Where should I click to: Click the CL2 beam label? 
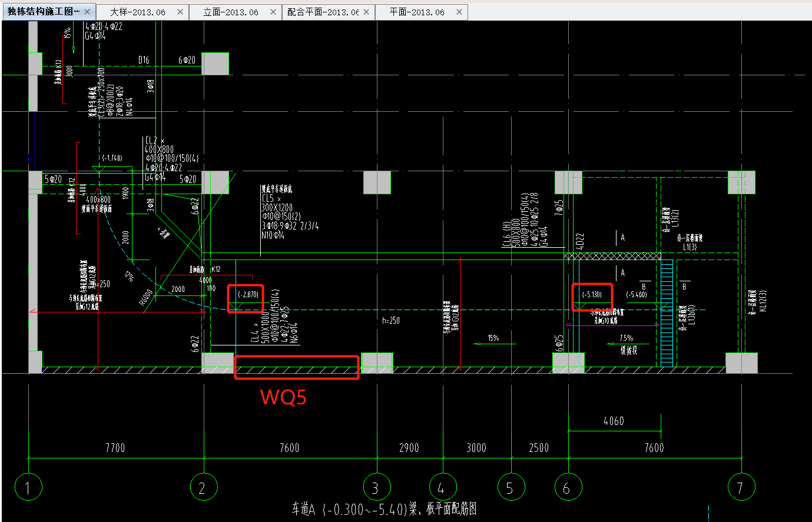click(x=154, y=140)
